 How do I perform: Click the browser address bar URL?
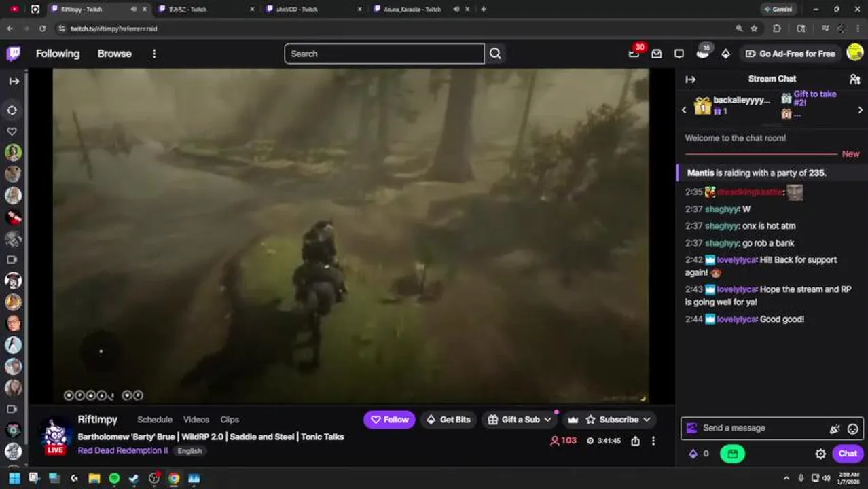(x=113, y=29)
